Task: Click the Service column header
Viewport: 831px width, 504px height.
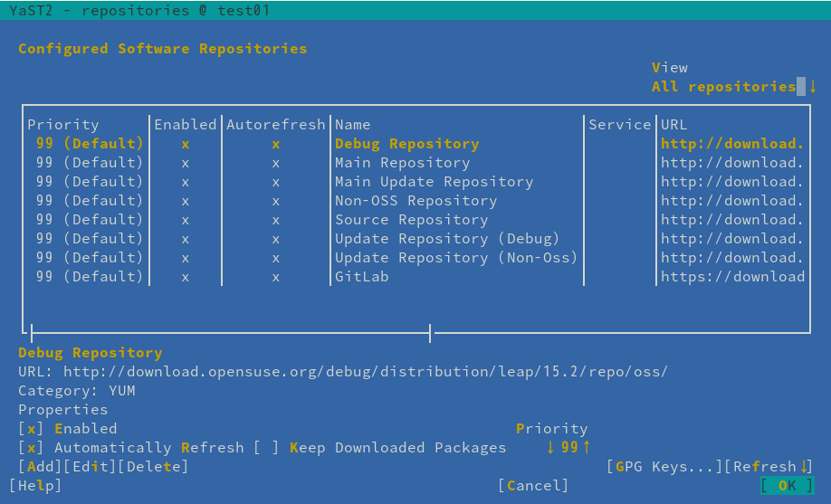Action: pyautogui.click(x=619, y=125)
